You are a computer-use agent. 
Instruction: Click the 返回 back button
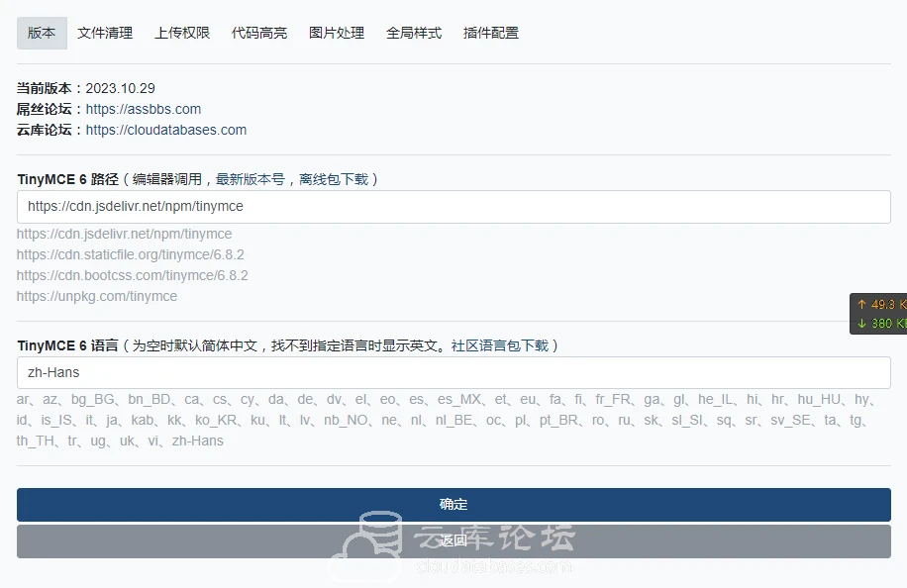(453, 541)
